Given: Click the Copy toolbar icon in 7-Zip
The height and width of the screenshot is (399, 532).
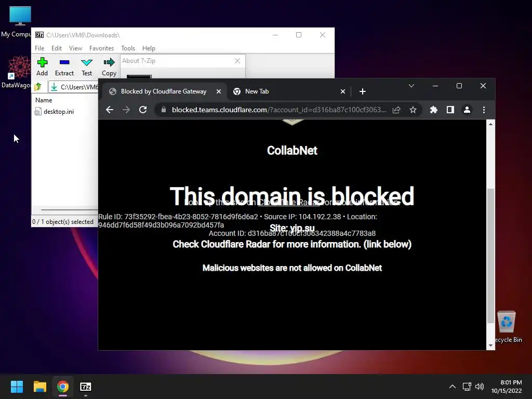Looking at the screenshot, I should pos(109,67).
